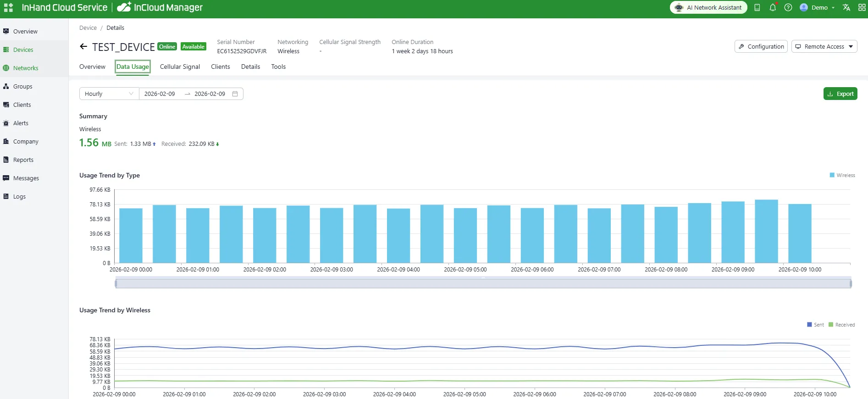Click the Networks globe icon

pyautogui.click(x=6, y=68)
